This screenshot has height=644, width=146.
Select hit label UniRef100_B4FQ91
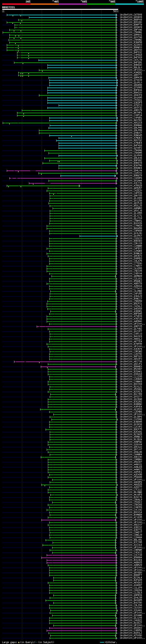point(131,63)
